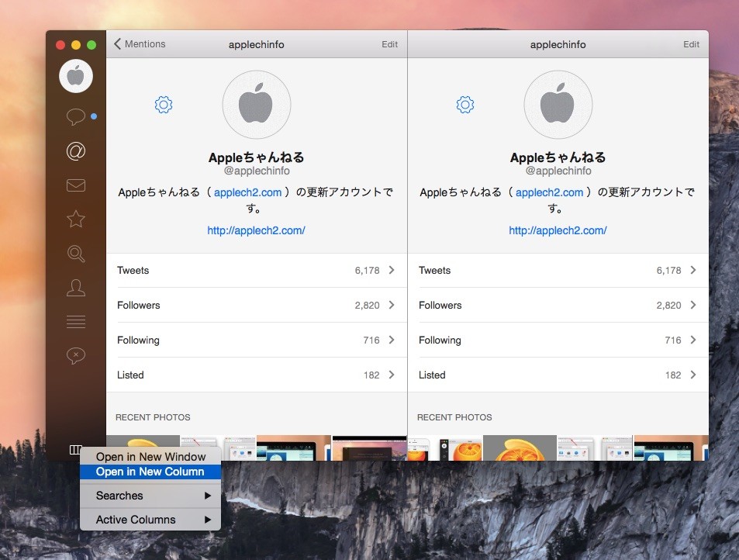
Task: Expand Following chevron in right column
Action: (x=693, y=340)
